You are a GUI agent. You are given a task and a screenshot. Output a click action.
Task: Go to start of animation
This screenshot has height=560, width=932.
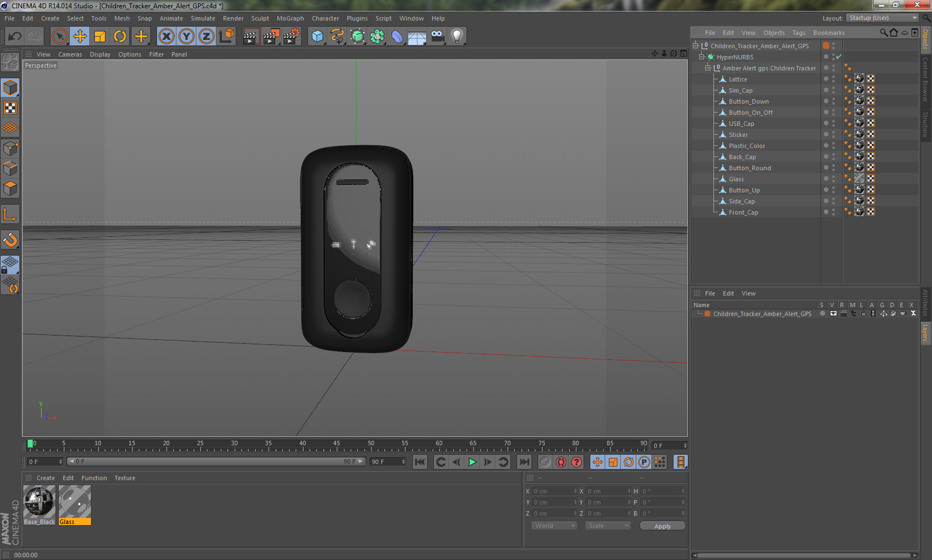pyautogui.click(x=420, y=462)
